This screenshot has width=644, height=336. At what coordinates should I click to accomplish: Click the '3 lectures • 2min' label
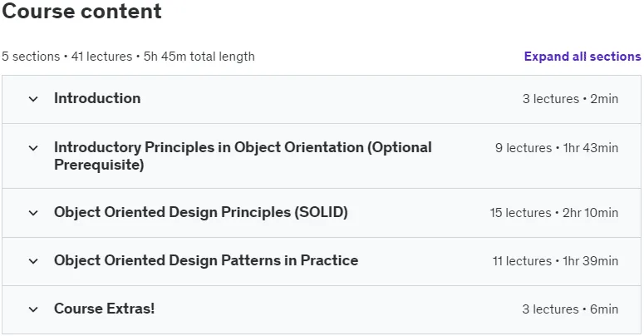click(x=570, y=99)
